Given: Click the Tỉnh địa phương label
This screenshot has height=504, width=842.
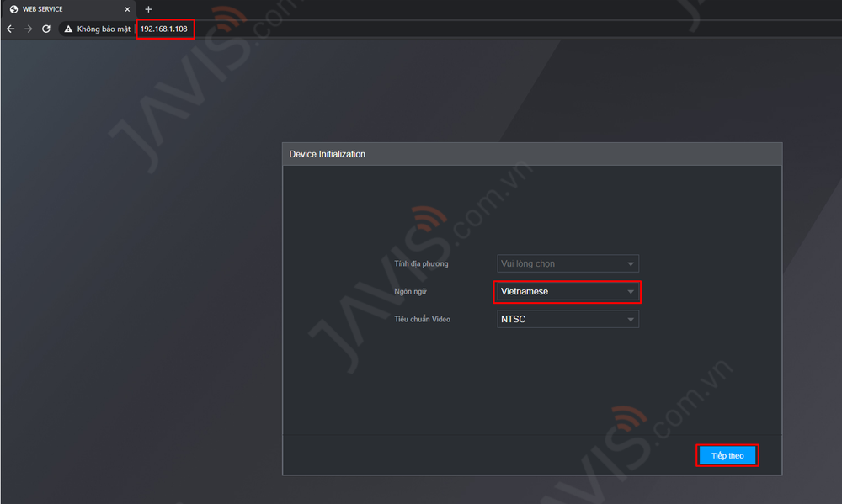Looking at the screenshot, I should pyautogui.click(x=421, y=263).
